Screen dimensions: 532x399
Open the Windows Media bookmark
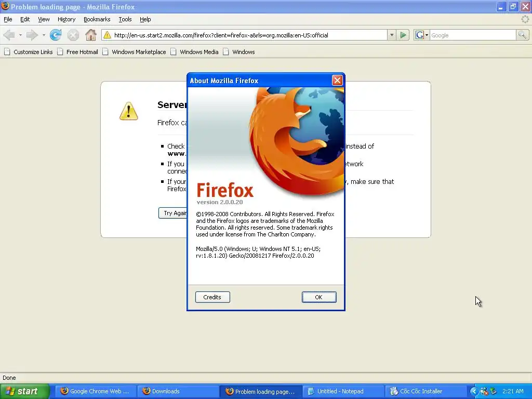tap(194, 52)
